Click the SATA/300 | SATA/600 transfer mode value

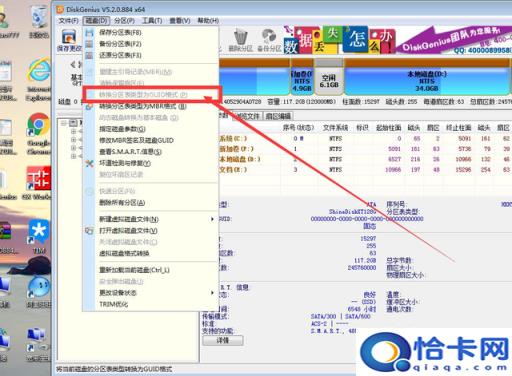(340, 316)
